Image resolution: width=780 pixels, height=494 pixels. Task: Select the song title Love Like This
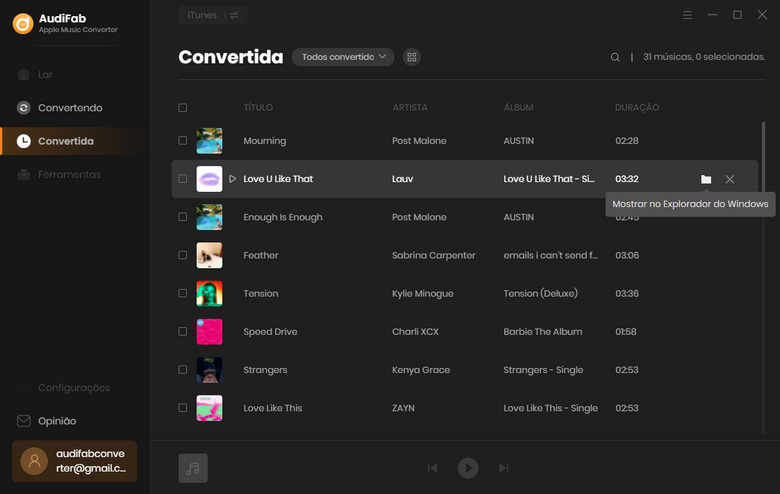(273, 408)
